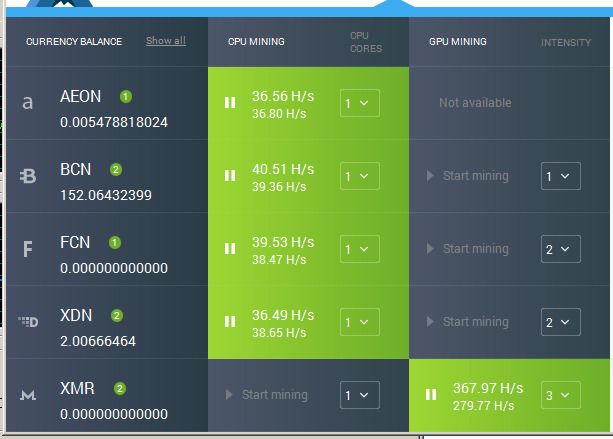Pause XMR GPU mining

pos(431,395)
